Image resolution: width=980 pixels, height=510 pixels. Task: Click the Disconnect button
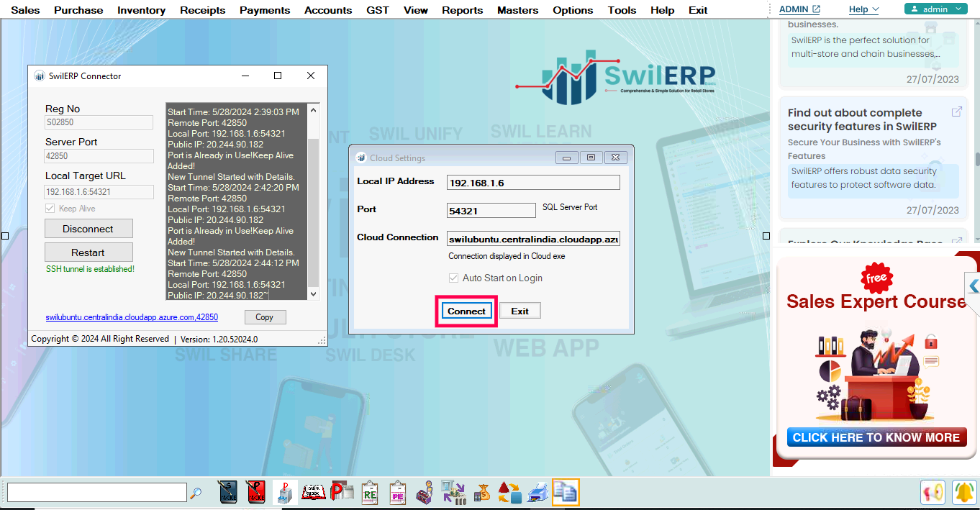coord(89,229)
